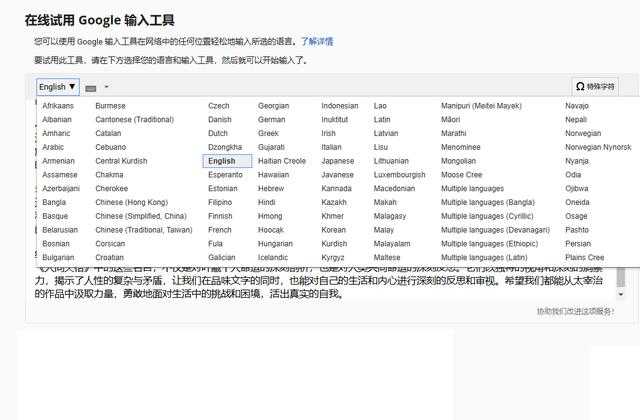640x420 pixels.
Task: Choose Hindi from the list
Action: coord(267,202)
